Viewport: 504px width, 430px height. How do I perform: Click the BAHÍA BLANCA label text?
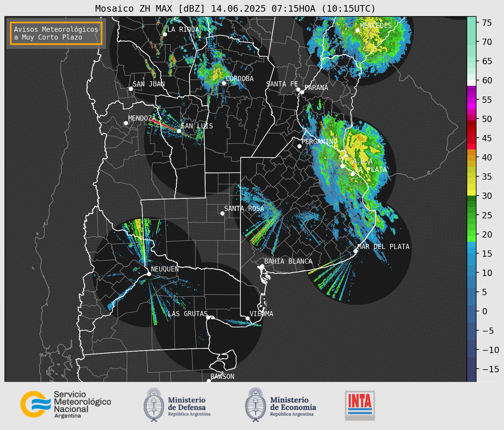coord(288,261)
